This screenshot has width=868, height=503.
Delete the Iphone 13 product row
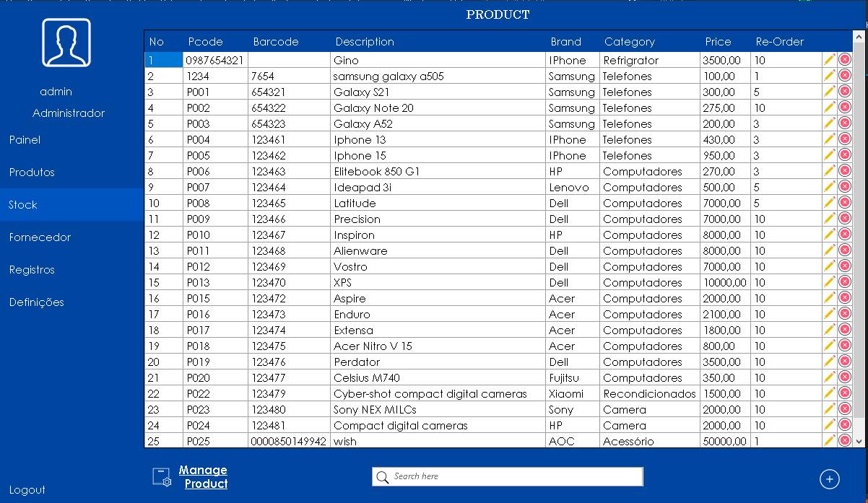click(844, 139)
